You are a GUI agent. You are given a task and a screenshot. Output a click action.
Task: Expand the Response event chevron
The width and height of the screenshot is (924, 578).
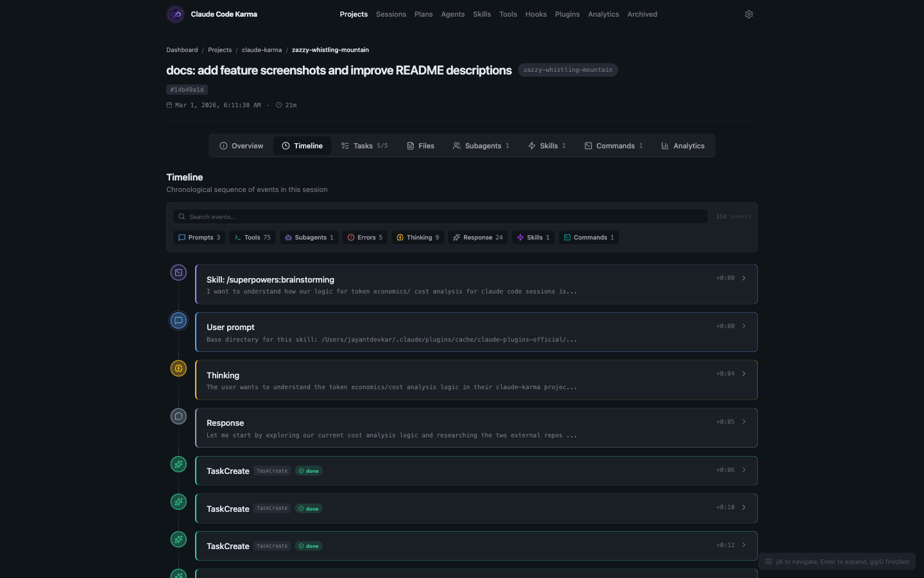click(744, 422)
